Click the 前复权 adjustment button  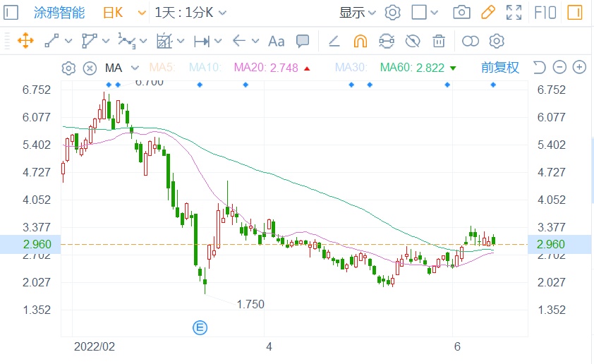click(x=500, y=68)
